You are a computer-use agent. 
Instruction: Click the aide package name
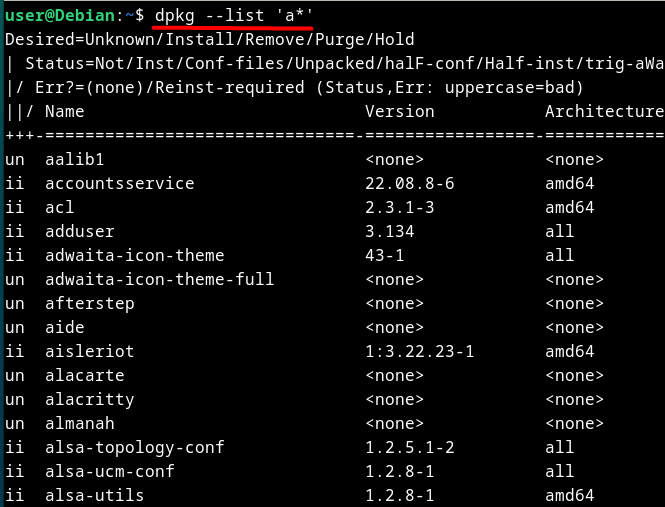click(x=65, y=328)
